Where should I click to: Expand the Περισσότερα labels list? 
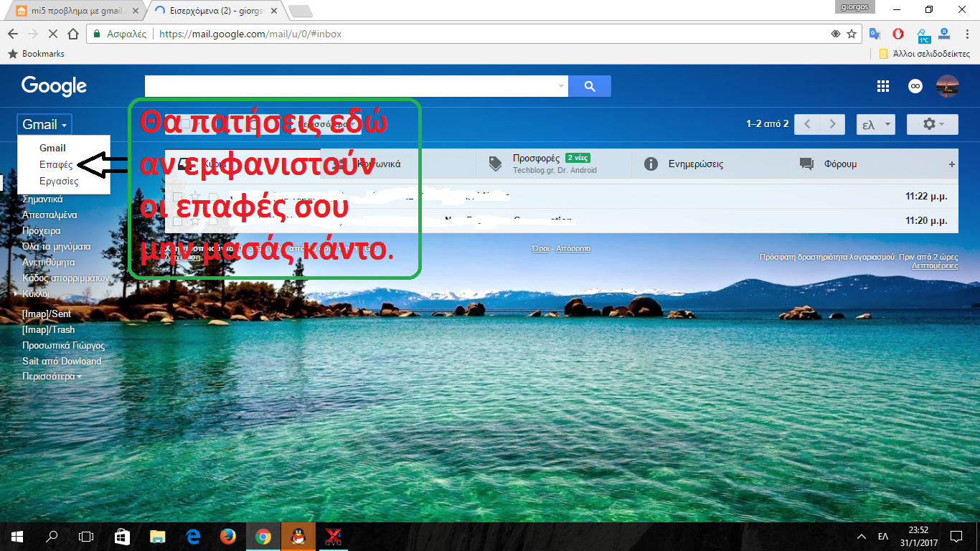(52, 377)
